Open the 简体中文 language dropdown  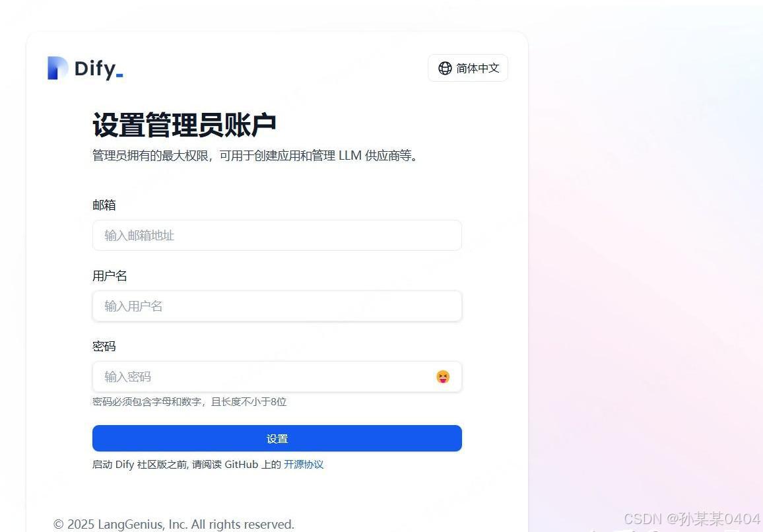coord(468,68)
